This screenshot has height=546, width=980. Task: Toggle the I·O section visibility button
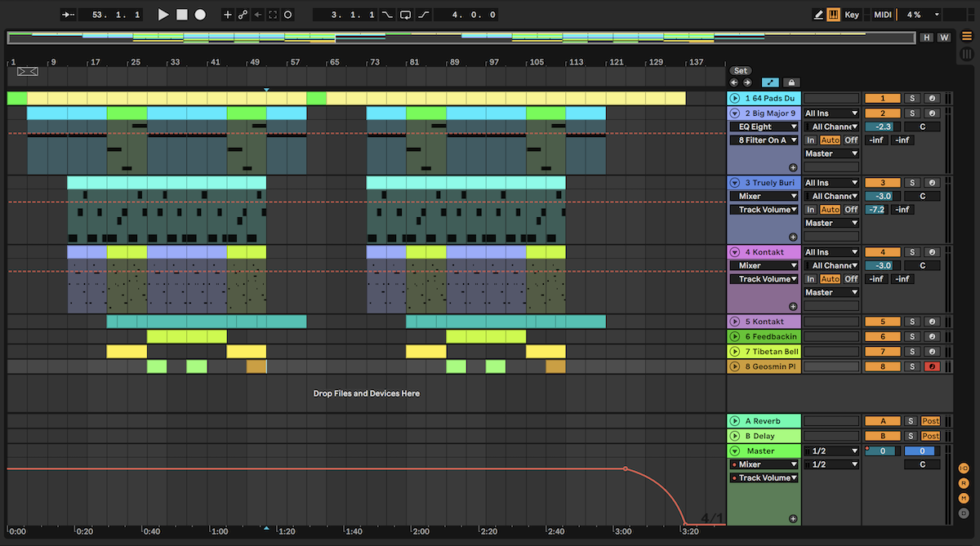click(x=964, y=468)
